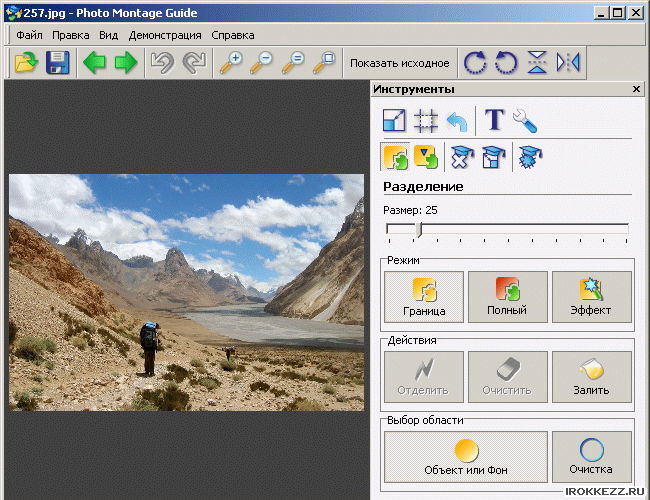The image size is (650, 500).
Task: Click the Размер: 25 label
Action: coord(410,210)
